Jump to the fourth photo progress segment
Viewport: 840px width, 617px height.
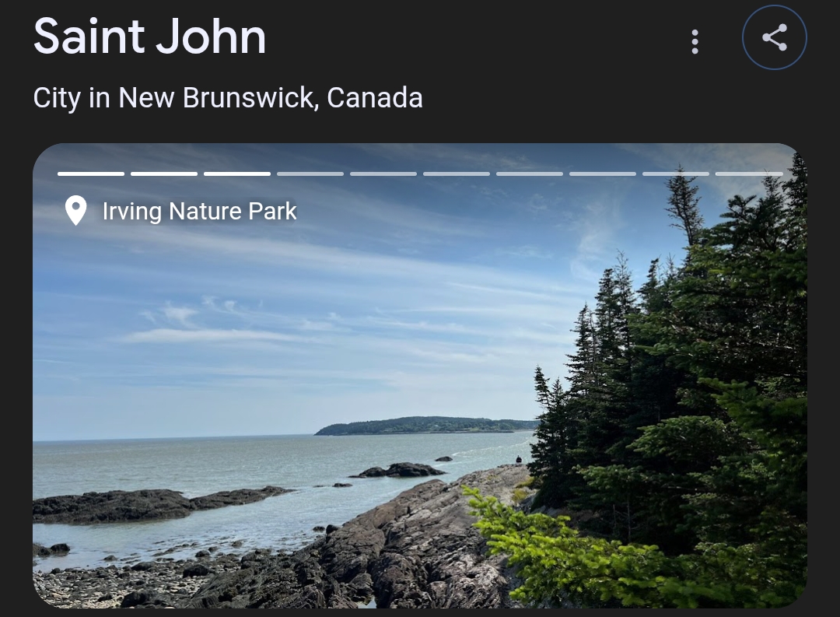pyautogui.click(x=310, y=174)
